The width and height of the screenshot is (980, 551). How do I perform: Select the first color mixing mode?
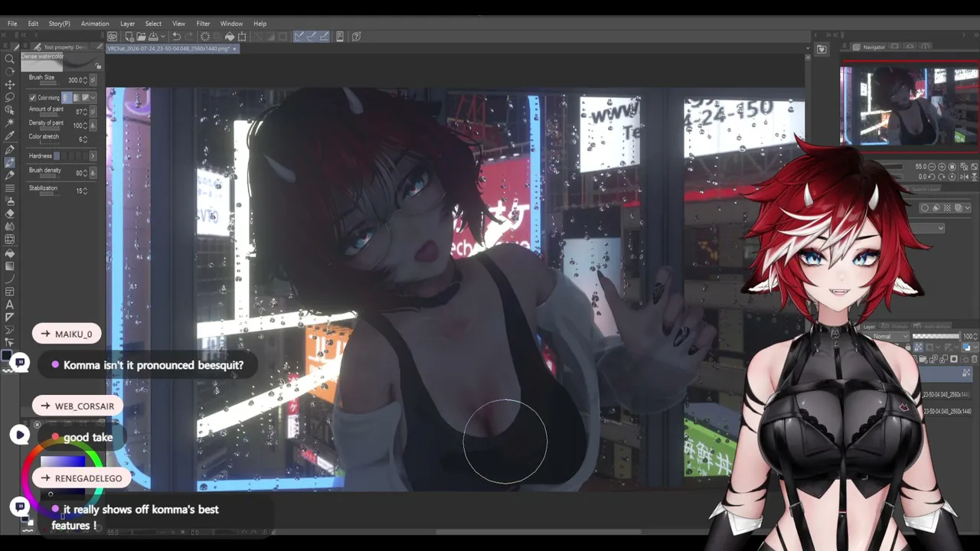(67, 98)
